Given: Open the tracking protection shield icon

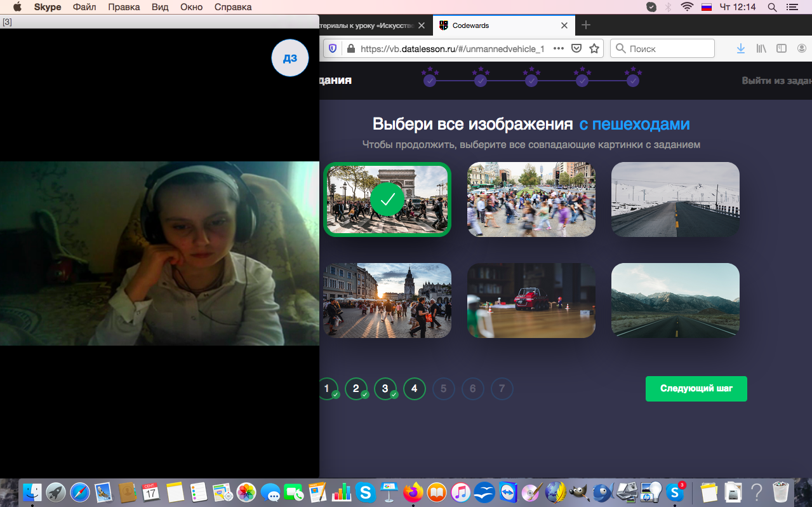Looking at the screenshot, I should point(333,48).
